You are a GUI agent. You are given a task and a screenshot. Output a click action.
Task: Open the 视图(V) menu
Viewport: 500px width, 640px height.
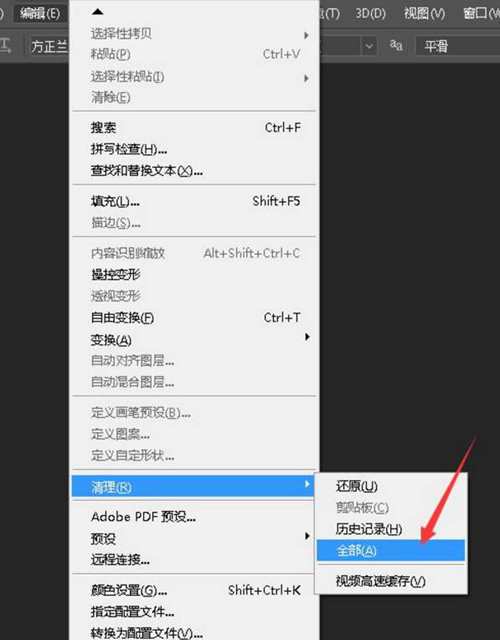tap(424, 14)
